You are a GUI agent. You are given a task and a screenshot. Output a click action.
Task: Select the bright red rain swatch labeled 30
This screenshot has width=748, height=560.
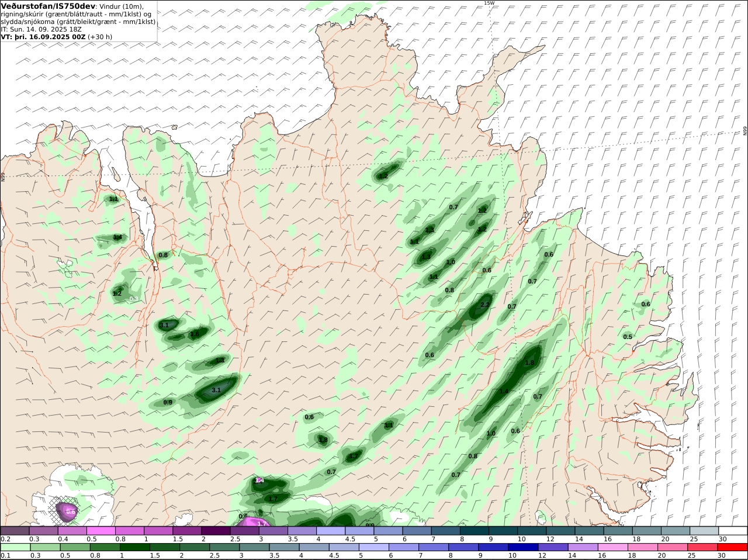coord(733,547)
